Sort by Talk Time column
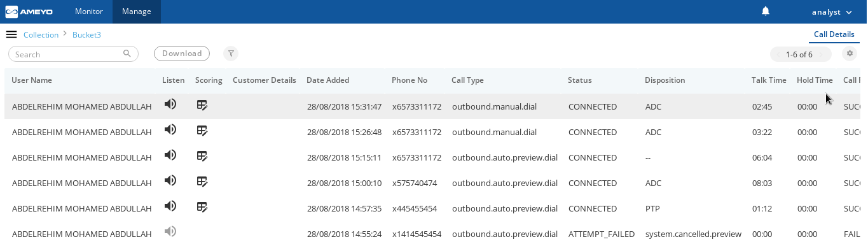 [x=769, y=80]
